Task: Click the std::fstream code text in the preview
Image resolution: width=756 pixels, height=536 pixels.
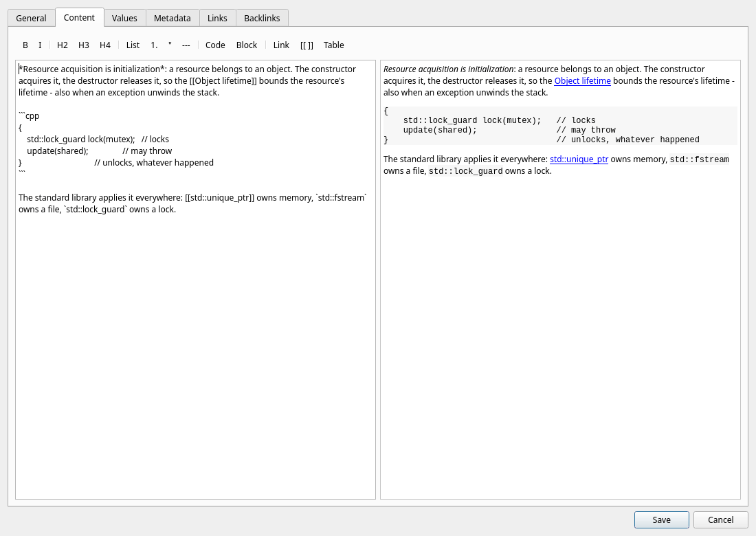Action: point(699,159)
